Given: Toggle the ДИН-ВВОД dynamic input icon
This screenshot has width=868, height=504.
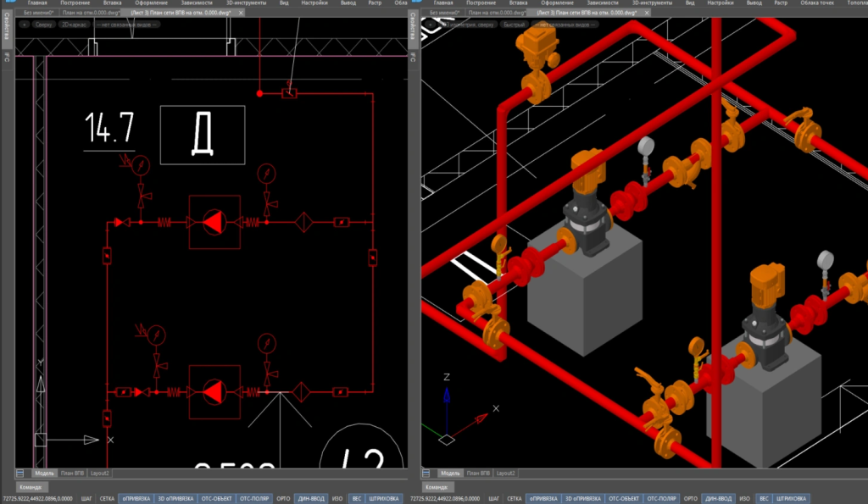Looking at the screenshot, I should point(310,499).
